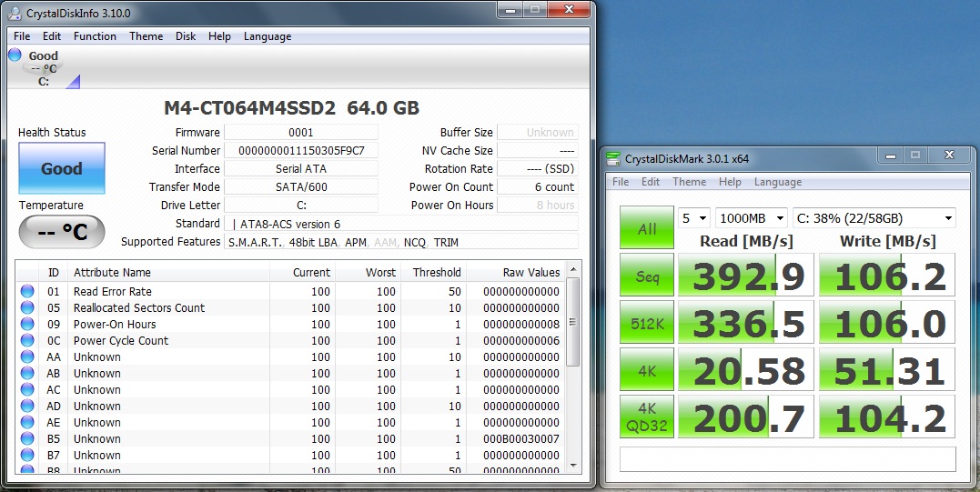
Task: Start the 4K QD32 benchmark test
Action: point(647,417)
